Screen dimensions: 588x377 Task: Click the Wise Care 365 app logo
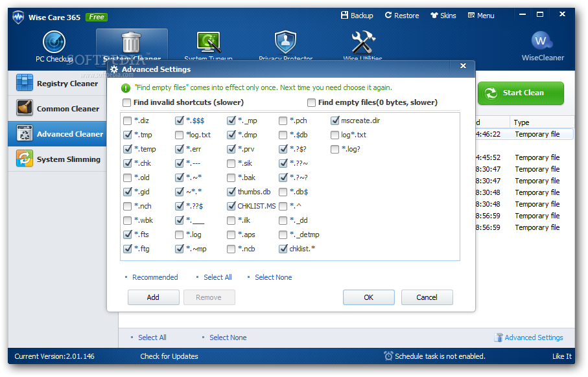pos(18,17)
